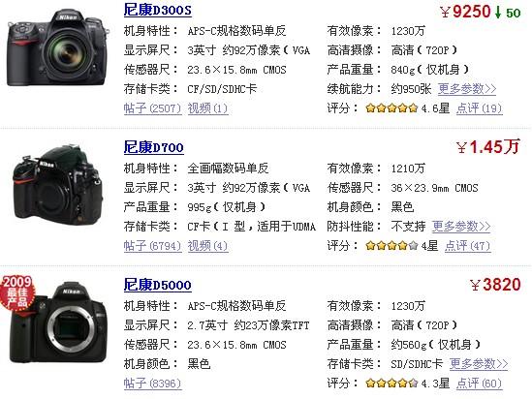
Task: Open the 尼康D700 product title link
Action: (x=154, y=147)
